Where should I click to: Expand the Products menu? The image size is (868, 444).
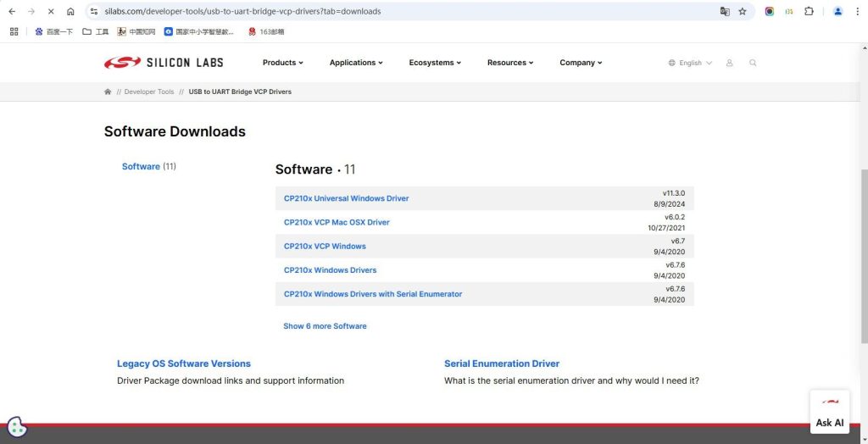click(x=283, y=63)
